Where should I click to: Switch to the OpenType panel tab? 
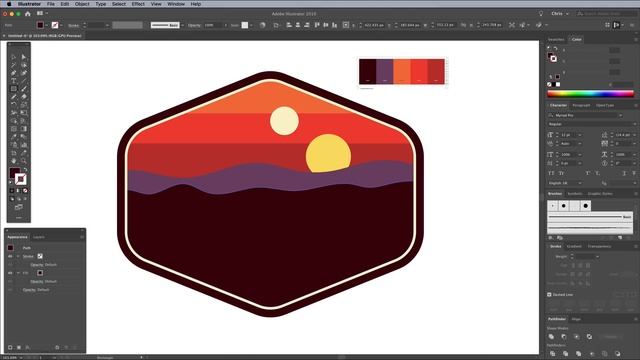[x=605, y=105]
